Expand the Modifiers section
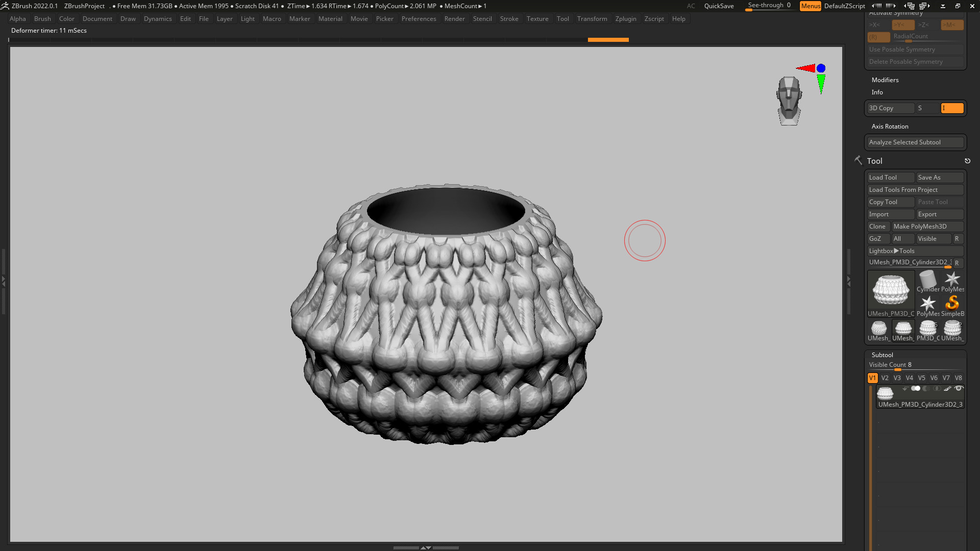This screenshot has height=551, width=980. point(885,80)
